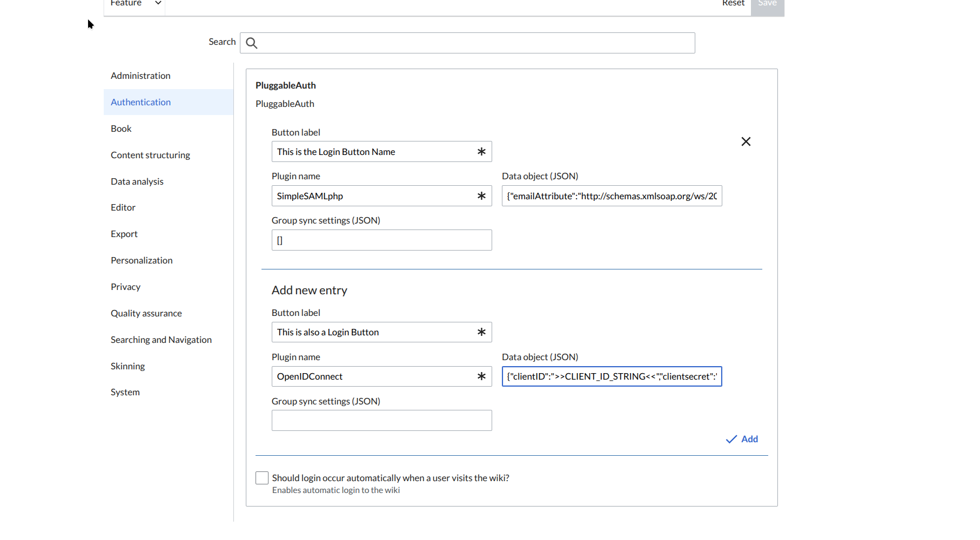Edit the emailAttribute Data object JSON field
The image size is (980, 540).
[612, 196]
